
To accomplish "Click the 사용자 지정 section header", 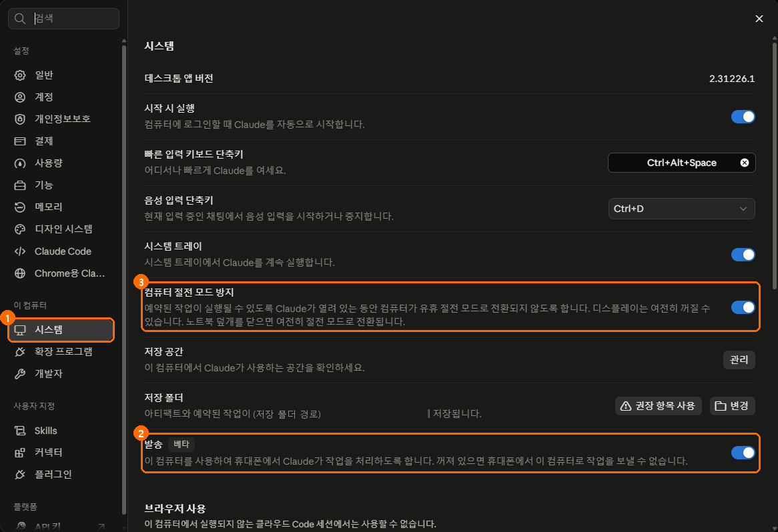I will pyautogui.click(x=34, y=406).
